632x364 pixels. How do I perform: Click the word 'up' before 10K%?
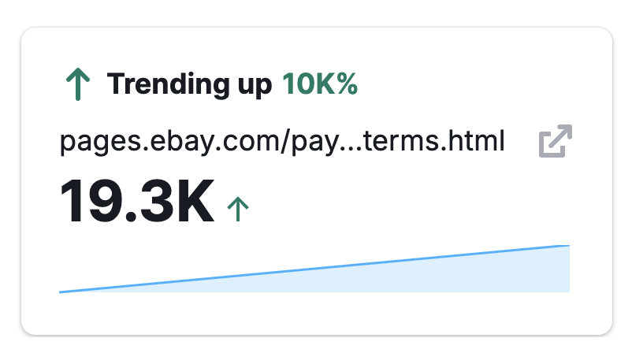click(x=253, y=85)
